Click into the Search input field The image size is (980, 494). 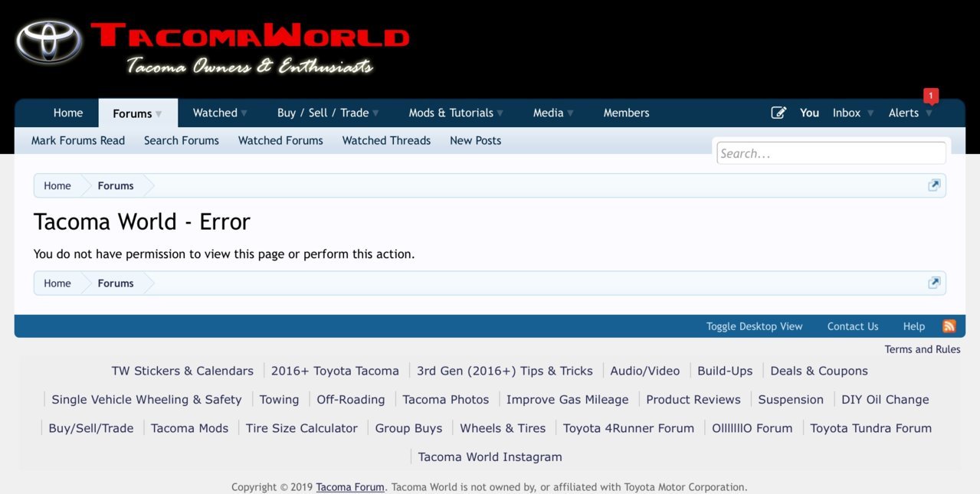831,153
